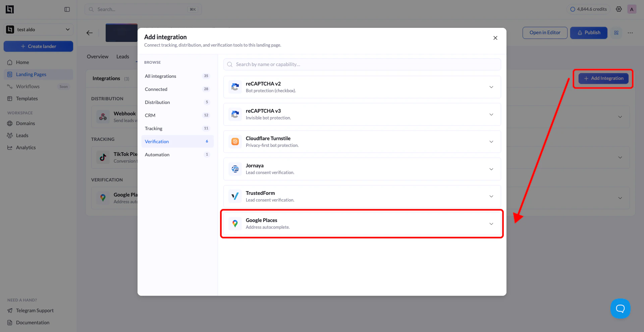Click the reCAPTCHA v3 icon
This screenshot has width=644, height=332.
[235, 114]
